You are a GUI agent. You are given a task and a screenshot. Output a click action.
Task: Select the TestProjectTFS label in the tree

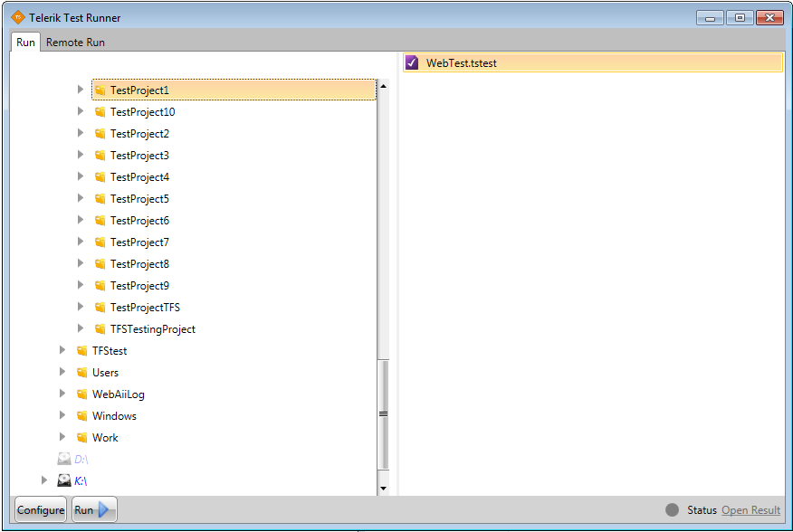point(145,308)
